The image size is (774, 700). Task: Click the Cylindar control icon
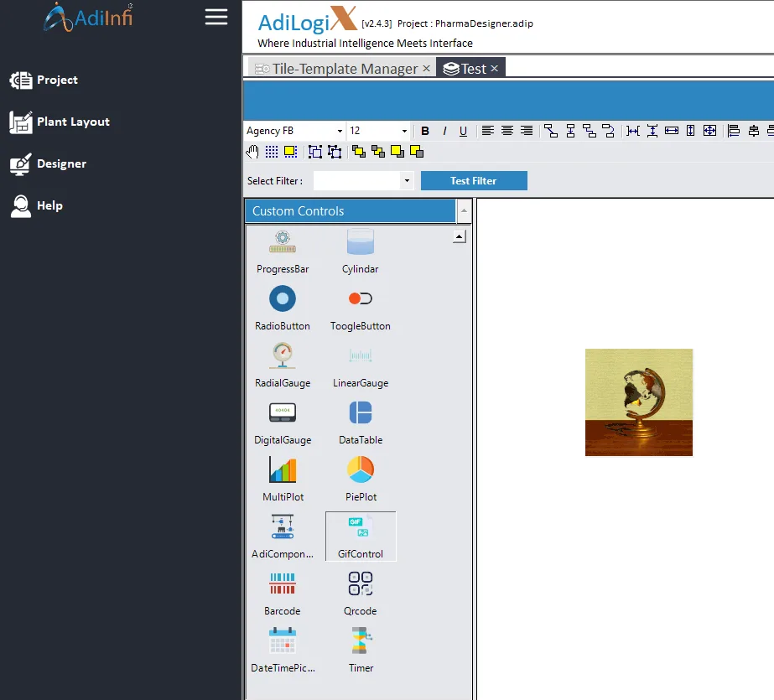361,241
